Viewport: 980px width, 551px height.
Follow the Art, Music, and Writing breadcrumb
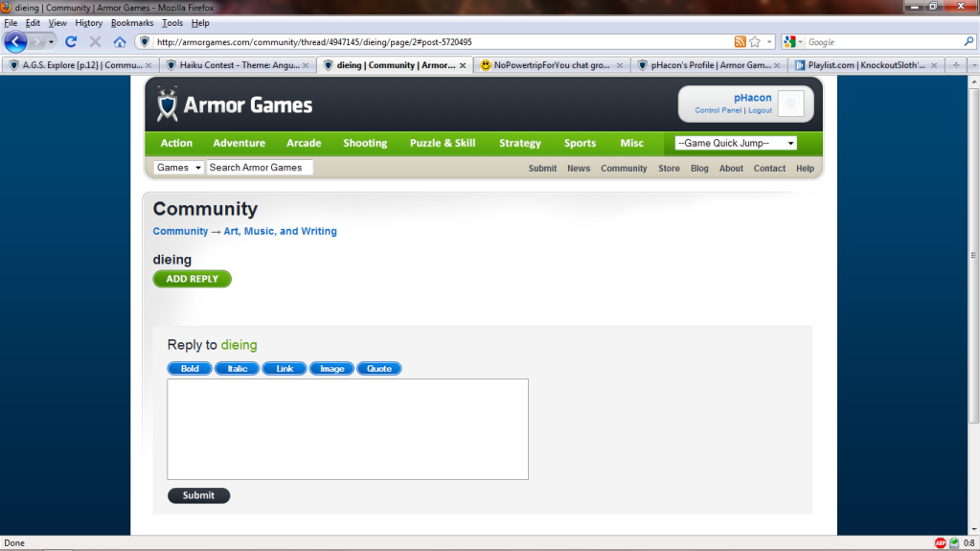280,231
